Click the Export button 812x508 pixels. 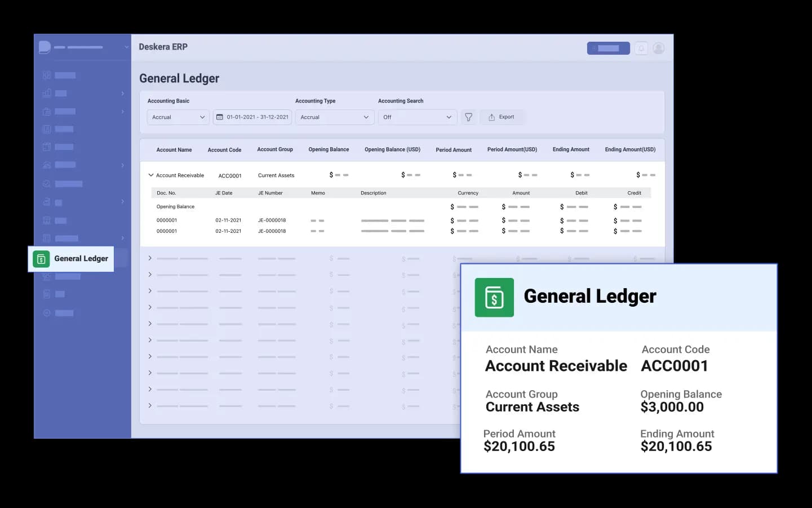pyautogui.click(x=502, y=117)
